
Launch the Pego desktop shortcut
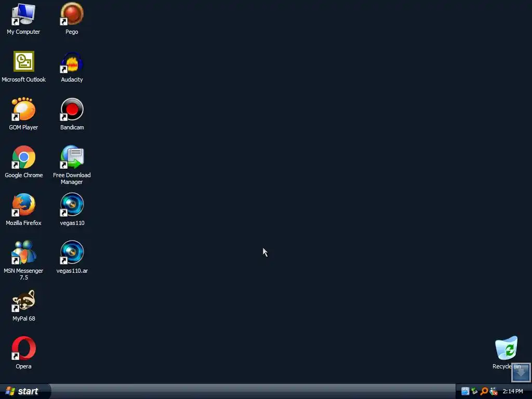(x=72, y=14)
